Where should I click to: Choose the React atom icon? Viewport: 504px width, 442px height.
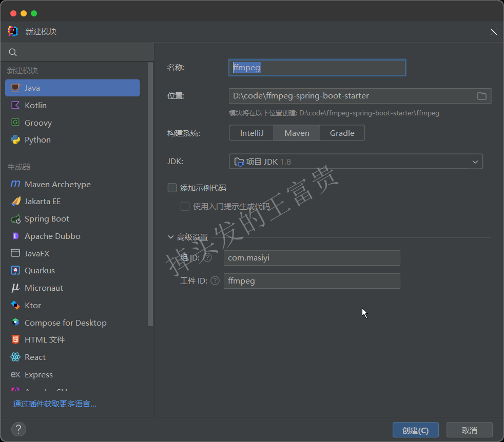pos(15,357)
